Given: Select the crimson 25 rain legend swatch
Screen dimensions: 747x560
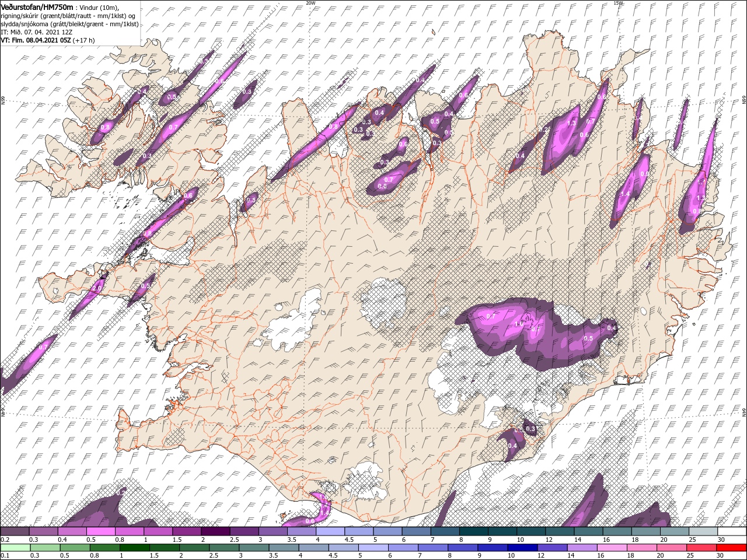Looking at the screenshot, I should tap(702, 548).
